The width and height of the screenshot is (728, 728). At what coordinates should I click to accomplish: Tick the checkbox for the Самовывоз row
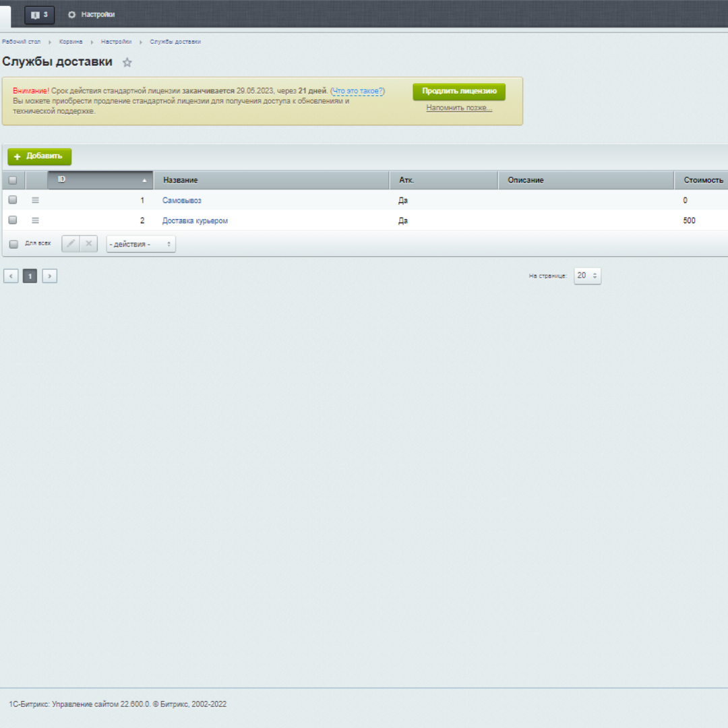[x=13, y=200]
